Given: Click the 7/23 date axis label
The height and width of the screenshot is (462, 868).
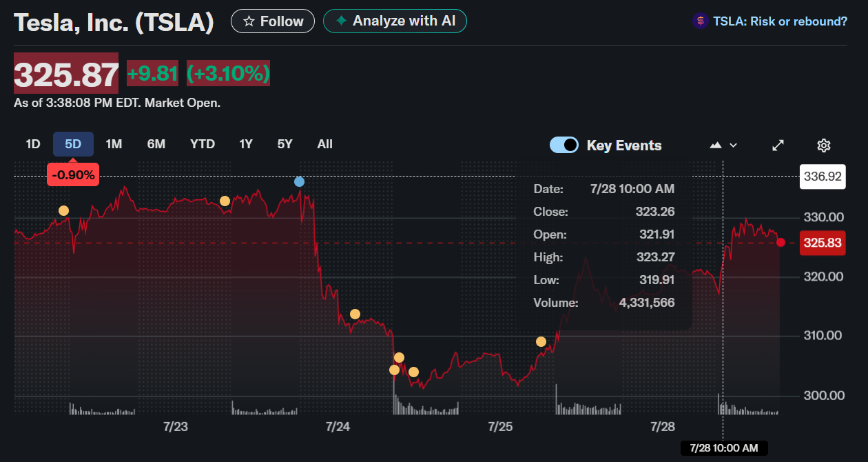Looking at the screenshot, I should (176, 427).
